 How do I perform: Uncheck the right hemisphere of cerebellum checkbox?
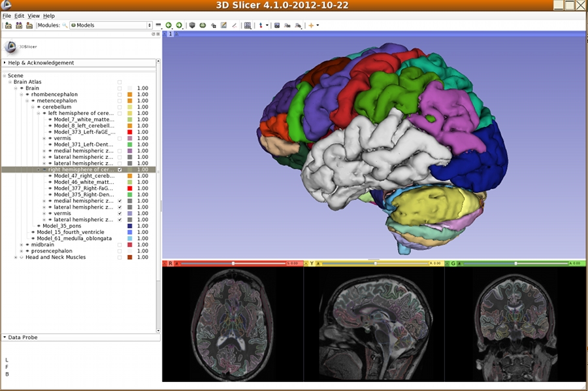click(120, 169)
